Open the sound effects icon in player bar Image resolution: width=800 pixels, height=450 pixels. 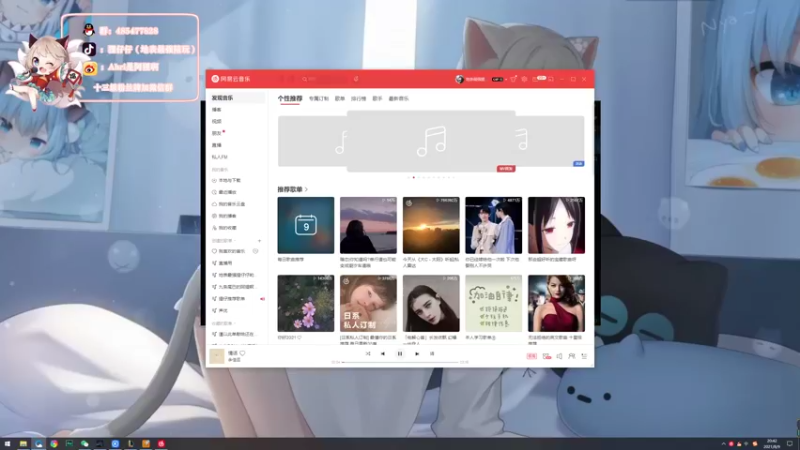point(547,356)
